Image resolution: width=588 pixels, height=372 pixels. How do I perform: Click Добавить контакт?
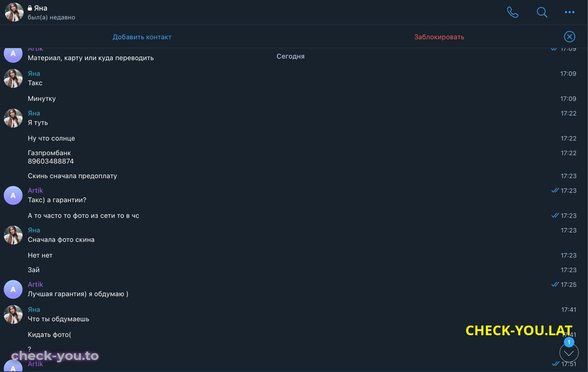[x=142, y=37]
